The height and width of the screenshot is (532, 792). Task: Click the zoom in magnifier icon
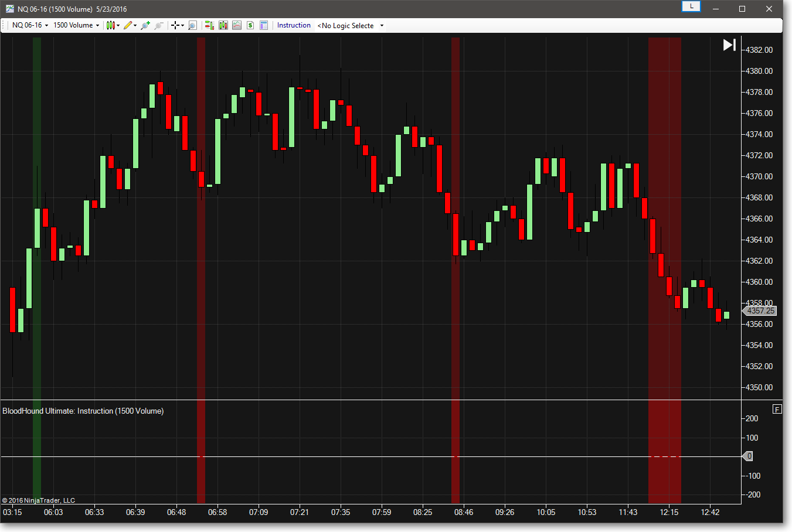coord(145,25)
